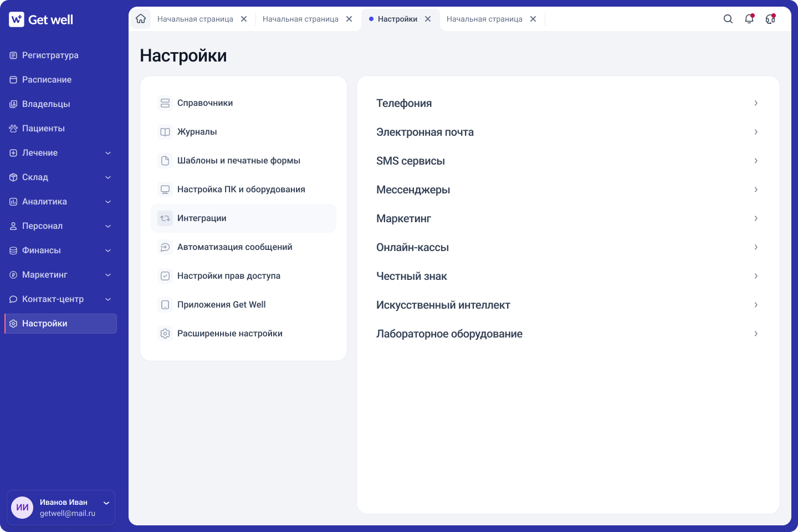Switch to the last Начальная страница tab
This screenshot has height=532, width=798.
click(484, 19)
